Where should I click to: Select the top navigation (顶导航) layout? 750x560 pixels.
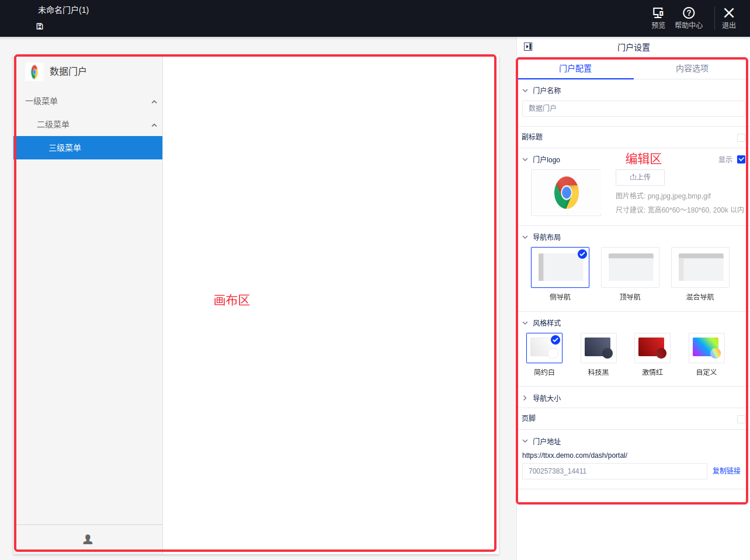[x=630, y=267]
